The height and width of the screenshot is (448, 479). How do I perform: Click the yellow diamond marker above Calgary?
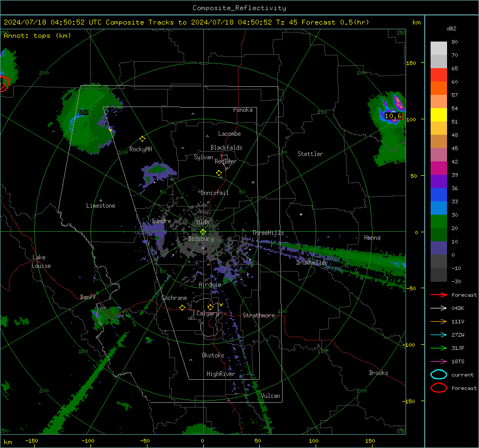pyautogui.click(x=210, y=307)
